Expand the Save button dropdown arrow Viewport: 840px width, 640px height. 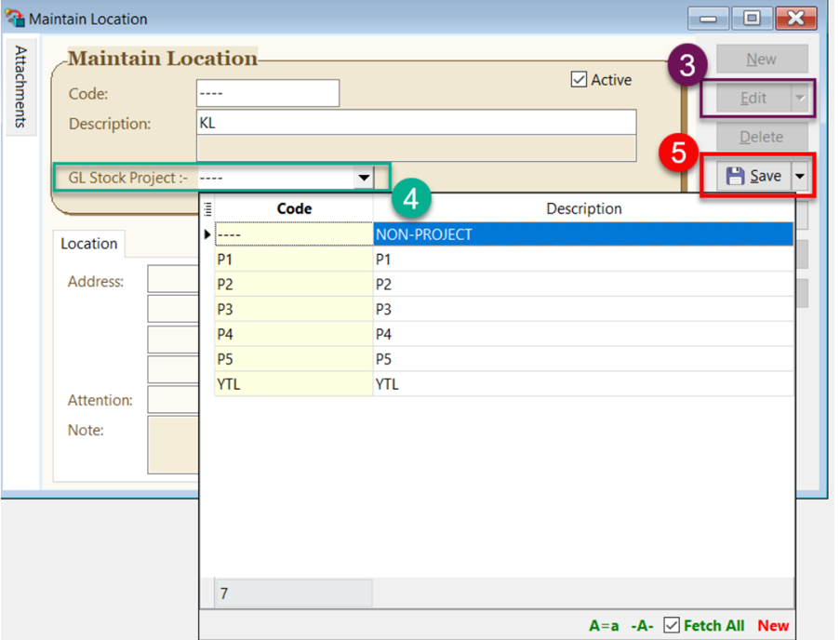click(800, 176)
